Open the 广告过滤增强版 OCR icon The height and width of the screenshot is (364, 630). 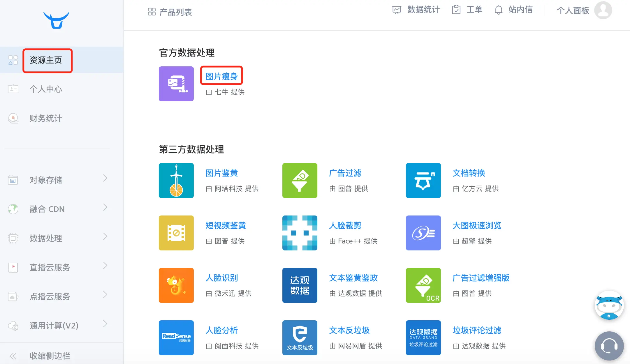click(423, 285)
